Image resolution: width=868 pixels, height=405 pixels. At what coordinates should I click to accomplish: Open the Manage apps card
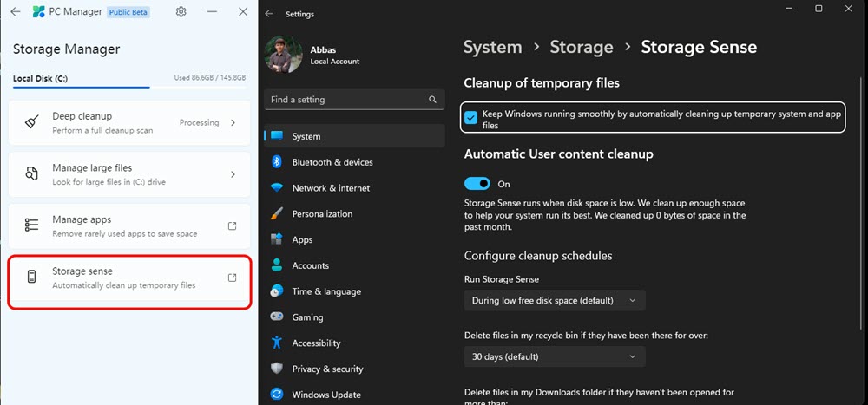point(129,225)
